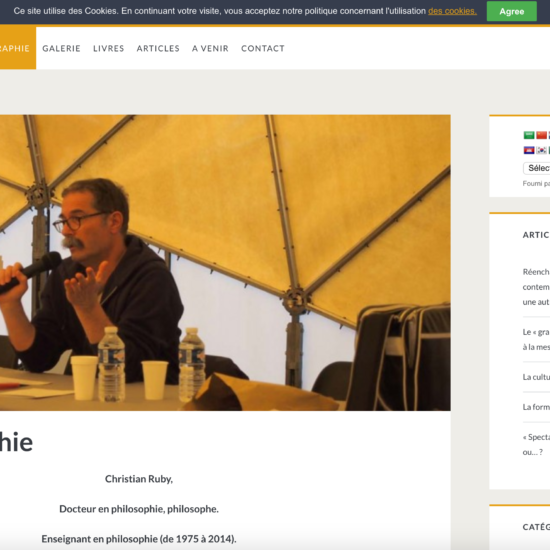Open the A Venir page
The height and width of the screenshot is (550, 550).
point(210,48)
